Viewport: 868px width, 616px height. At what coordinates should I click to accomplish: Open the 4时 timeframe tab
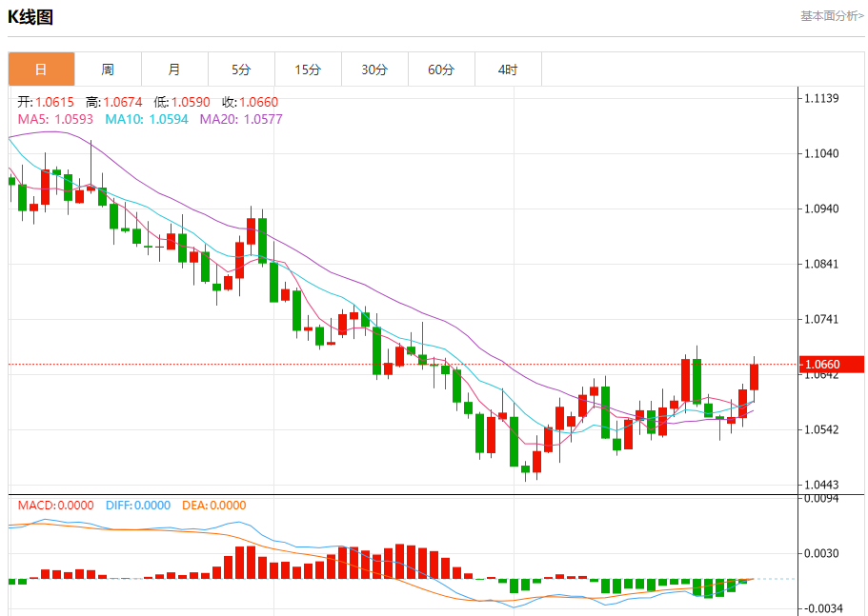[x=508, y=70]
